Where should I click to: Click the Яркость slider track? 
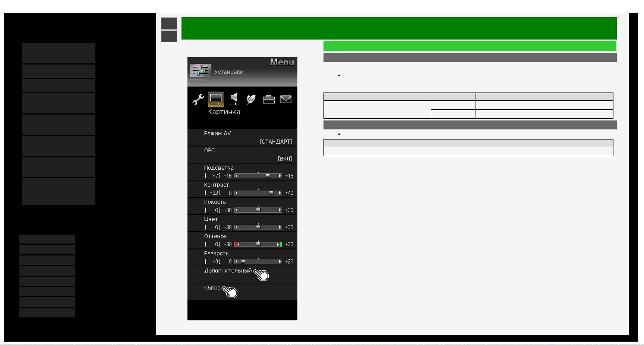[258, 210]
